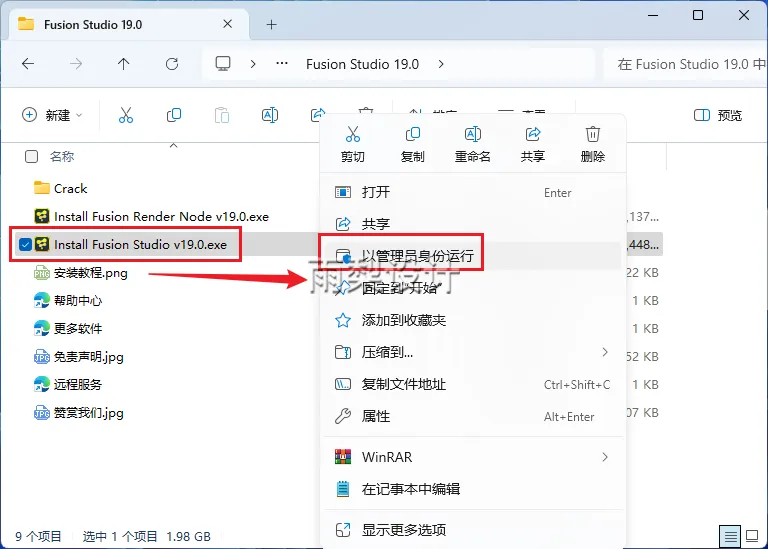
Task: Toggle the select-all checkbox by 名称
Action: click(31, 157)
